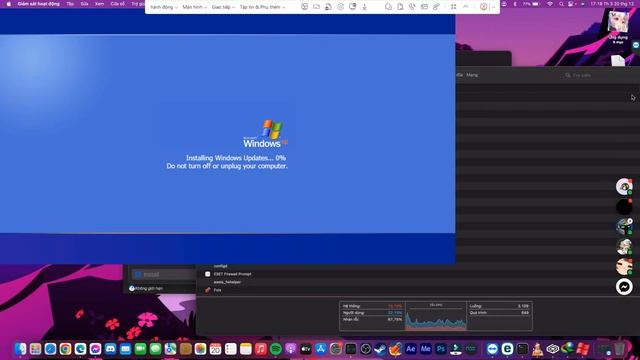Screen dimensions: 640x360
Task: Open the Tệp menu in the menu bar
Action: pos(70,4)
